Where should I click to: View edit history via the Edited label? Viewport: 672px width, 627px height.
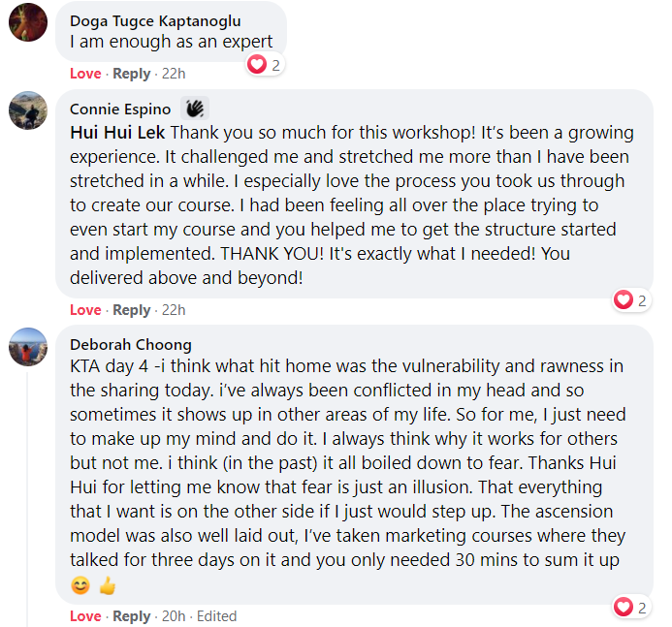pyautogui.click(x=215, y=616)
